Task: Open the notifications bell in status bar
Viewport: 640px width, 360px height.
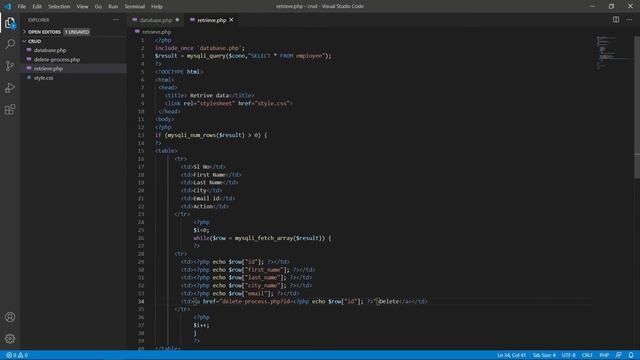Action: pos(631,355)
